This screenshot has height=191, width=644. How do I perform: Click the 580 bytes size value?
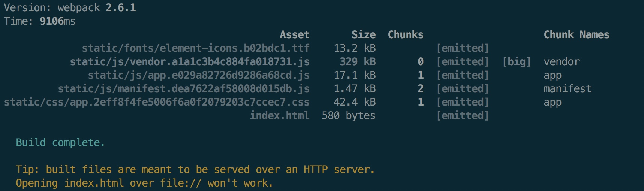pos(349,115)
